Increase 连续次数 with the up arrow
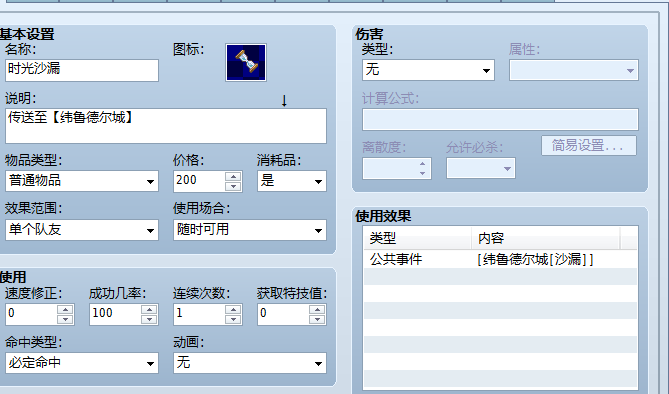The height and width of the screenshot is (394, 669). pos(233,309)
